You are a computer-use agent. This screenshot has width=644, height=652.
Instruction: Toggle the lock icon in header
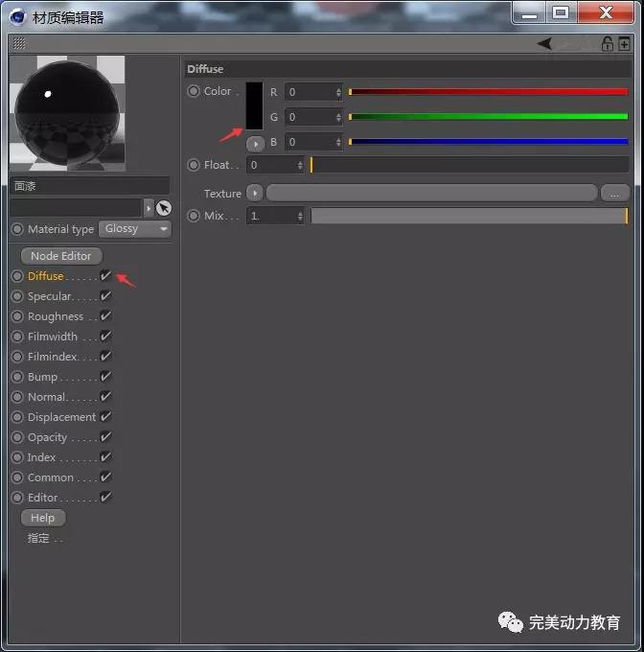(607, 43)
